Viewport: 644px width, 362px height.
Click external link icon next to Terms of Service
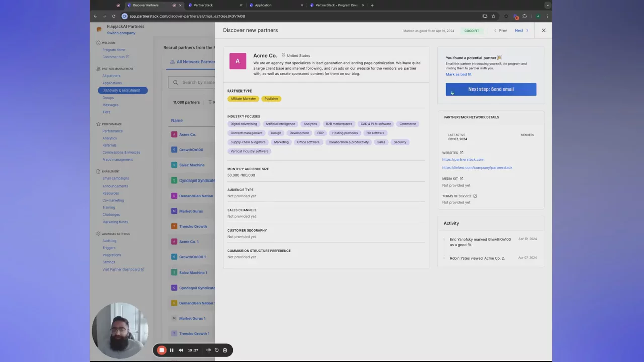475,196
